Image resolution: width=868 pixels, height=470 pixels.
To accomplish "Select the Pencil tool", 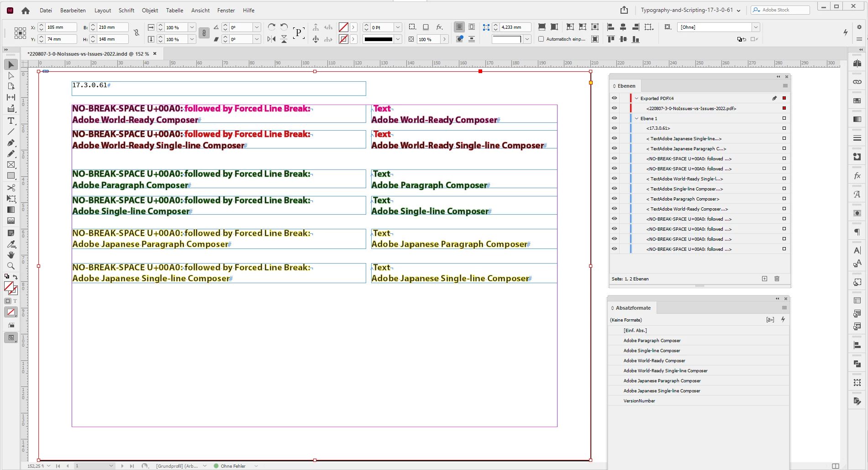I will tap(11, 153).
